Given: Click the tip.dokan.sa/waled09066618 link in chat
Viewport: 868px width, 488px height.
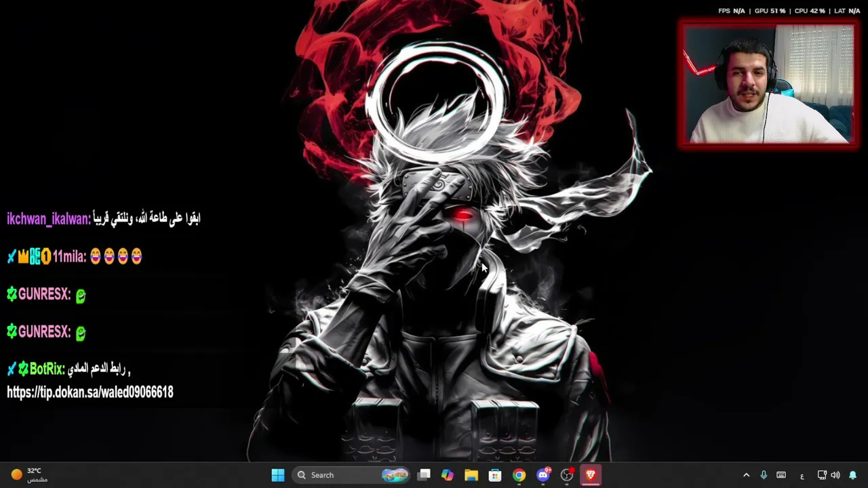Looking at the screenshot, I should tap(90, 392).
